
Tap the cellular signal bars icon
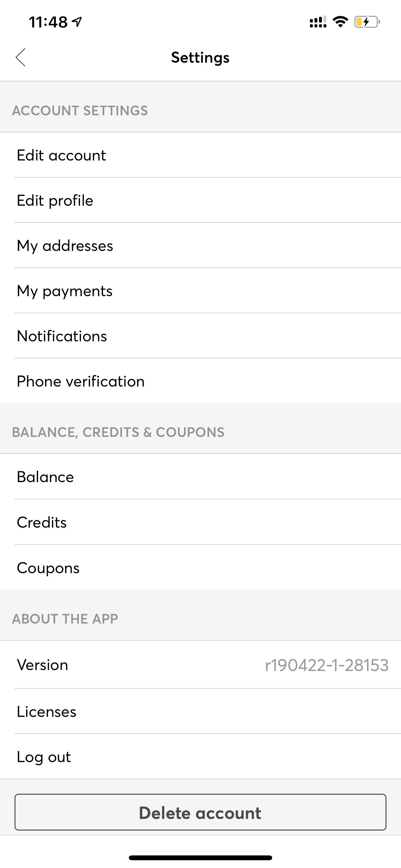(318, 22)
